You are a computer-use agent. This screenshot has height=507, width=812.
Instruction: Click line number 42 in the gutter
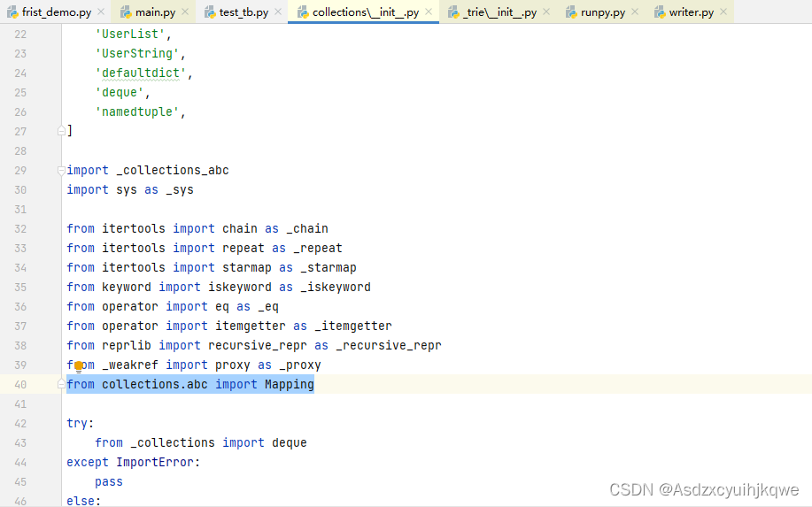tap(20, 424)
